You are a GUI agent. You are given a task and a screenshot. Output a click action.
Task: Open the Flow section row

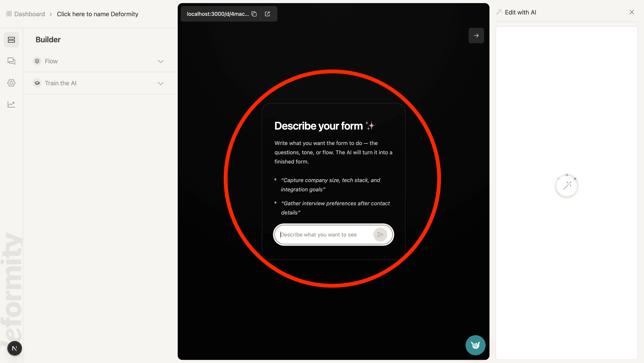(x=100, y=61)
